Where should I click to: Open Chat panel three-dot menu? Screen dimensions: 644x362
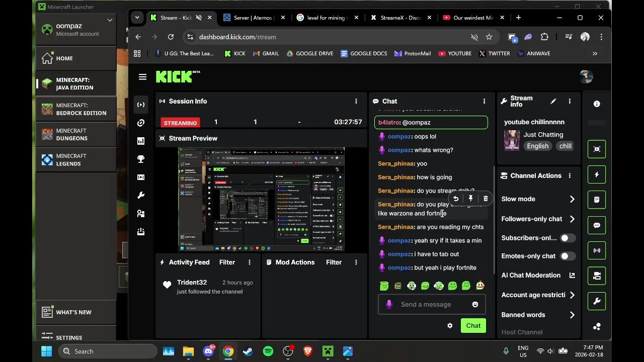[x=485, y=101]
